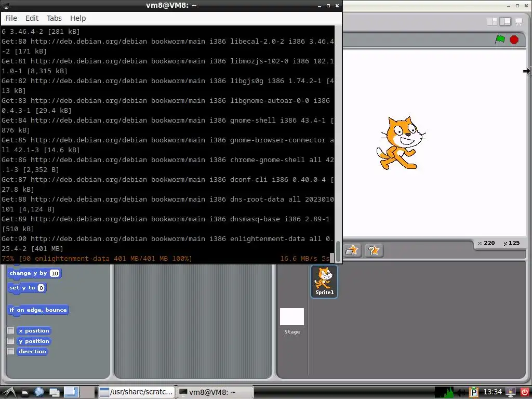Switch to small stage layout icon
This screenshot has height=399, width=532.
point(491,22)
